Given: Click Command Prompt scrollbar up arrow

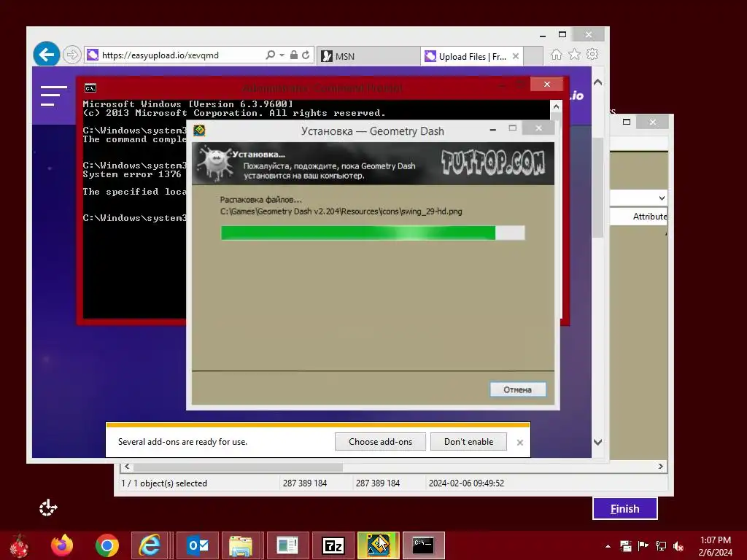Looking at the screenshot, I should [555, 106].
